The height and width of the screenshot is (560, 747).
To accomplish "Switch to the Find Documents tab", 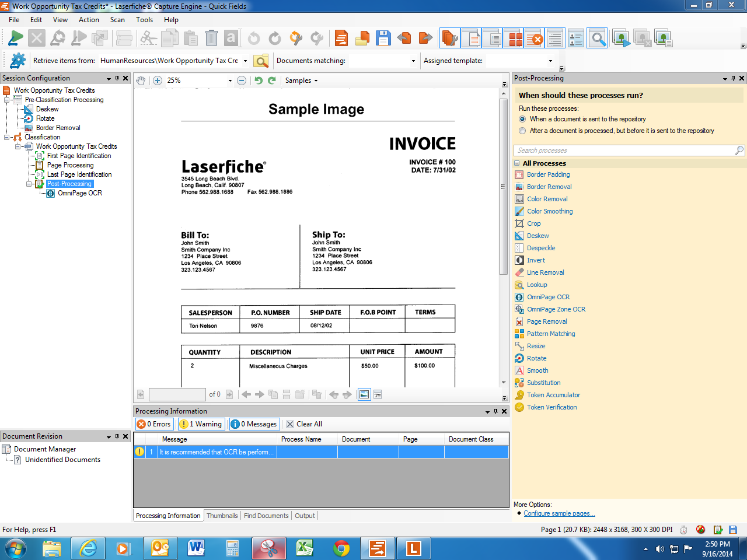I will (x=266, y=516).
